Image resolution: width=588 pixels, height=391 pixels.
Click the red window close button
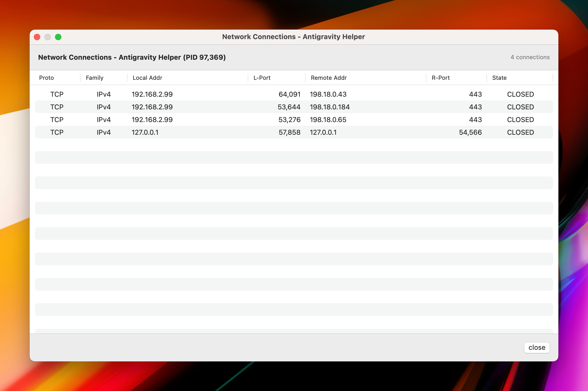(x=37, y=37)
